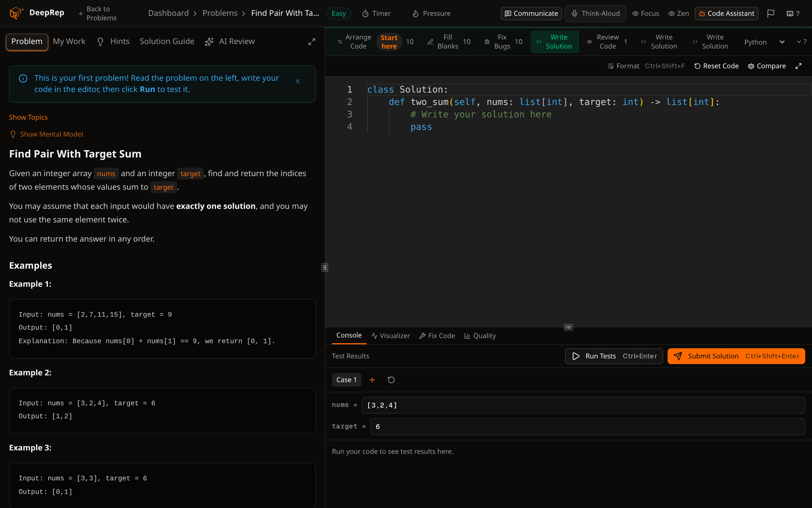
Task: Toggle Pressure mode
Action: [431, 14]
